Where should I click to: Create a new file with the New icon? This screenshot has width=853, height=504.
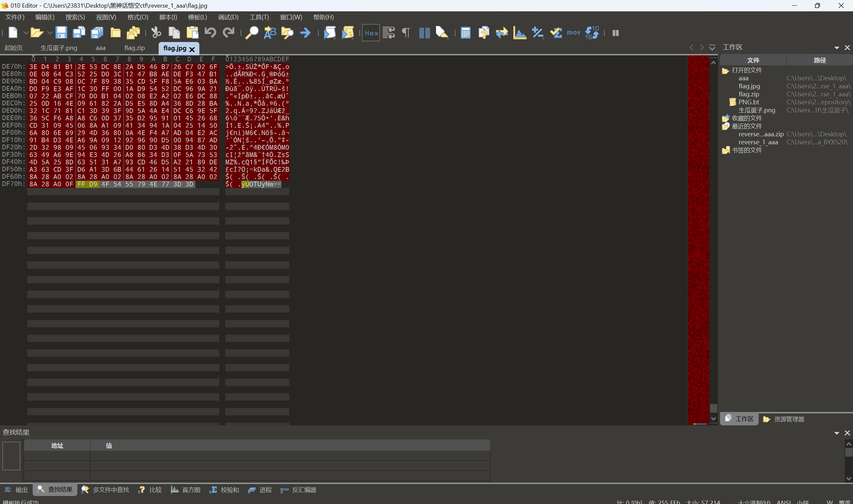pyautogui.click(x=13, y=33)
